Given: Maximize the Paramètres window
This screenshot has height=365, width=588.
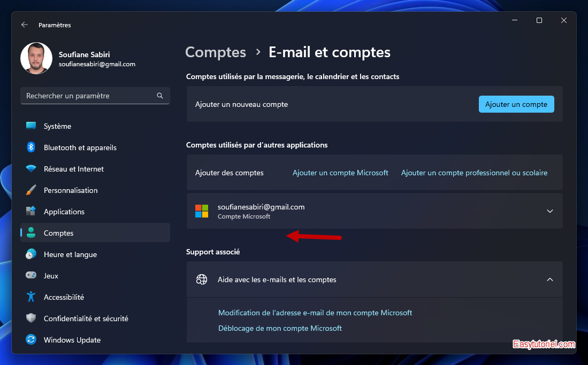Looking at the screenshot, I should click(539, 20).
